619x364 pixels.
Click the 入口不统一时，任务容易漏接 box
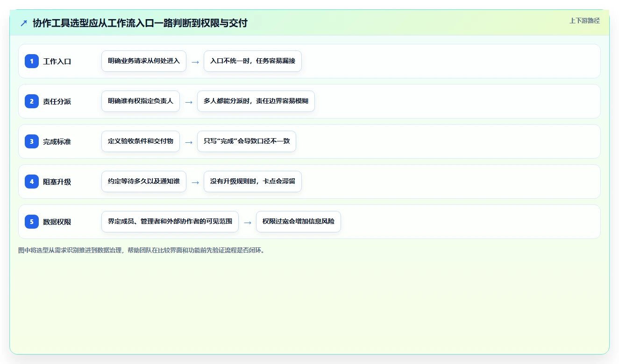pyautogui.click(x=253, y=61)
